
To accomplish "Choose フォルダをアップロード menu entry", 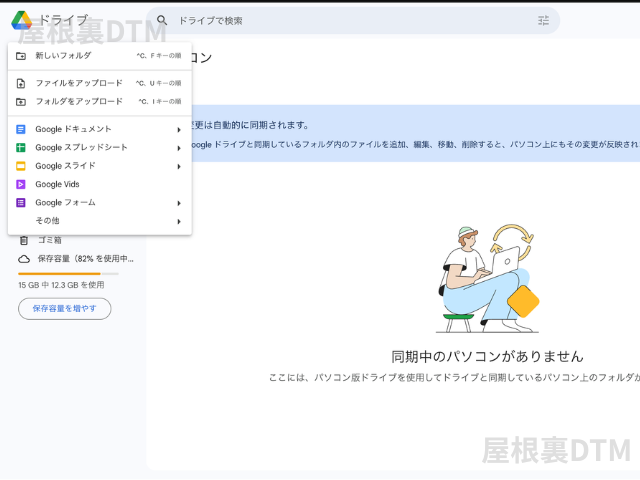I will [100, 102].
